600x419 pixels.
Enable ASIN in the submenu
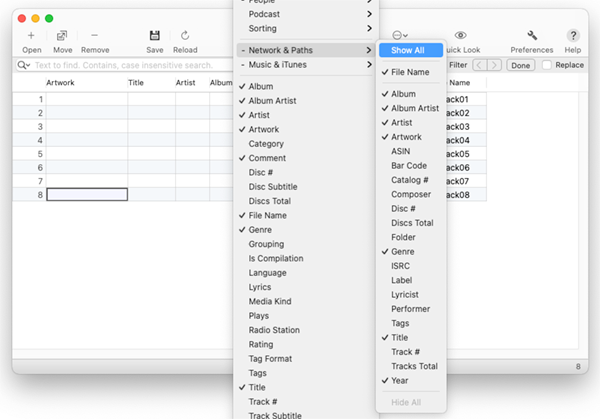[411, 151]
